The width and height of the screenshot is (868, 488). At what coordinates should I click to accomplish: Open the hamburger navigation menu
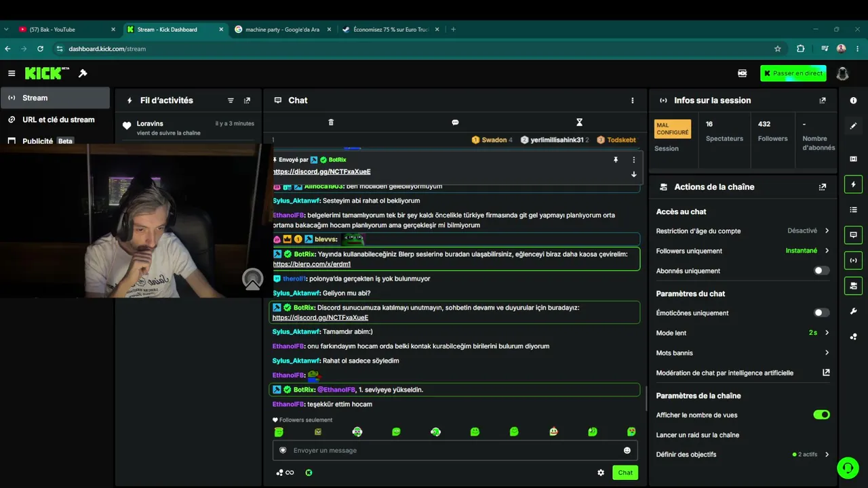point(12,73)
